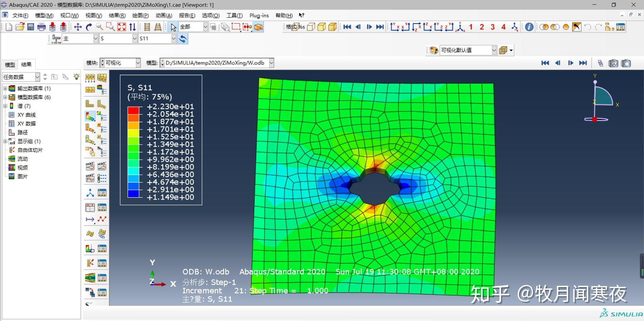The width and height of the screenshot is (644, 321).
Task: Activate the Rotate view tool
Action: click(89, 27)
